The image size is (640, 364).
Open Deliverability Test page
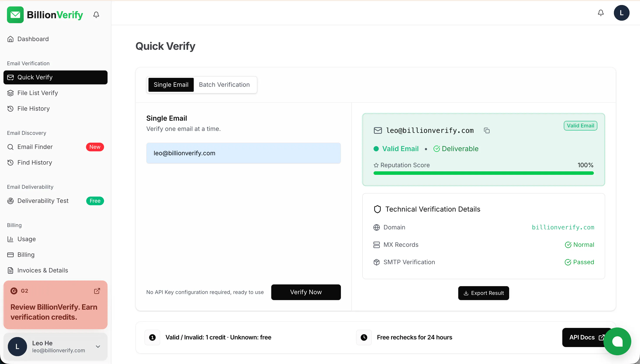click(x=56, y=201)
